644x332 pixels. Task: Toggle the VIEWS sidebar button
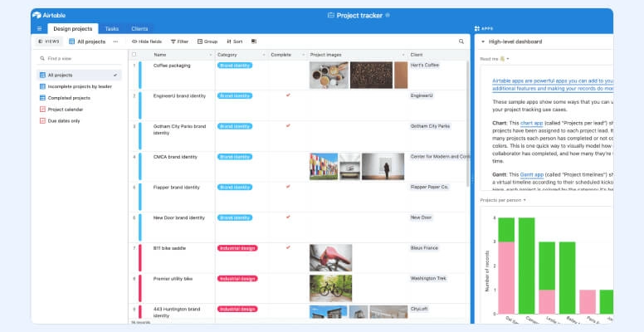48,41
